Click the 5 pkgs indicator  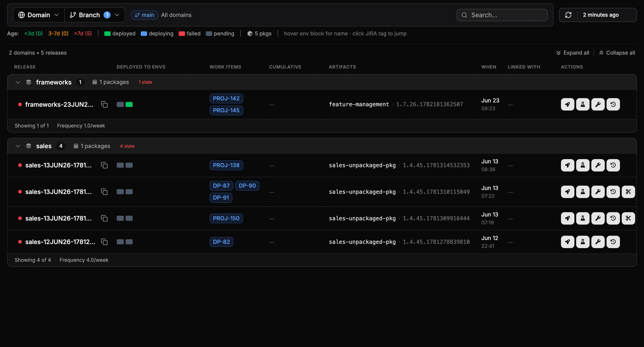[259, 34]
